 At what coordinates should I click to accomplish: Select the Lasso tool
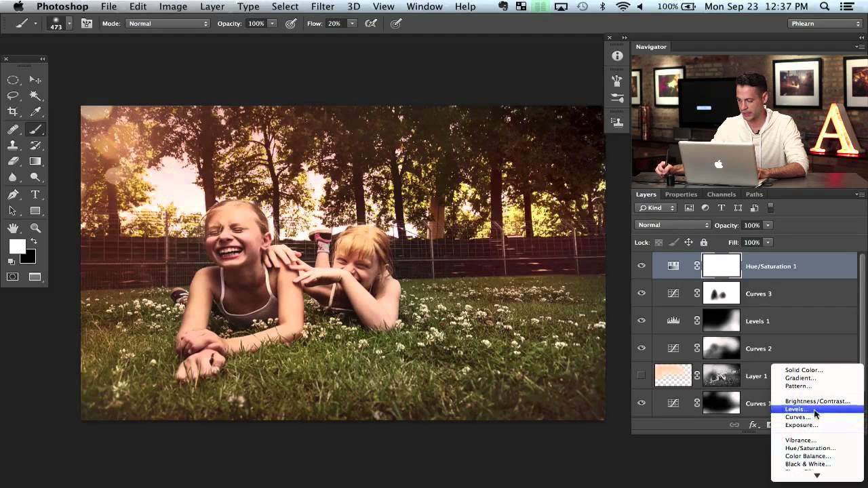pyautogui.click(x=13, y=96)
